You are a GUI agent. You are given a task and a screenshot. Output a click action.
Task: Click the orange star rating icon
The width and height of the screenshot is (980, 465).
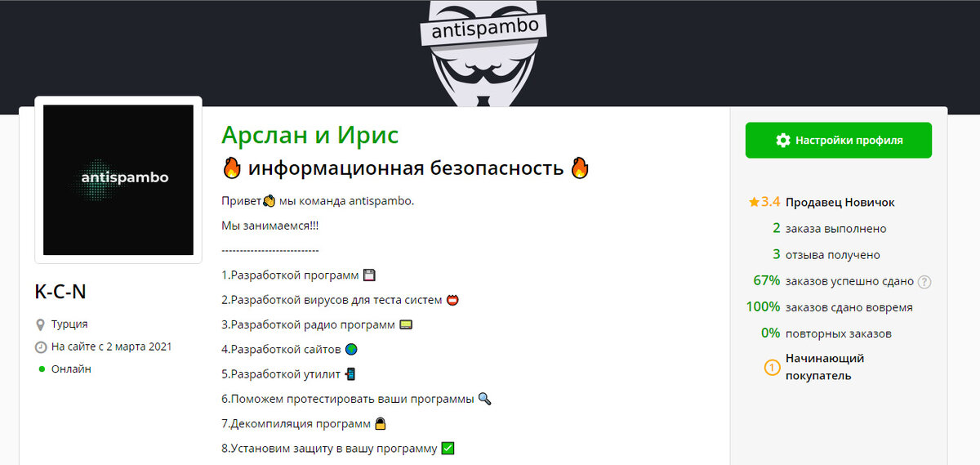click(x=754, y=202)
